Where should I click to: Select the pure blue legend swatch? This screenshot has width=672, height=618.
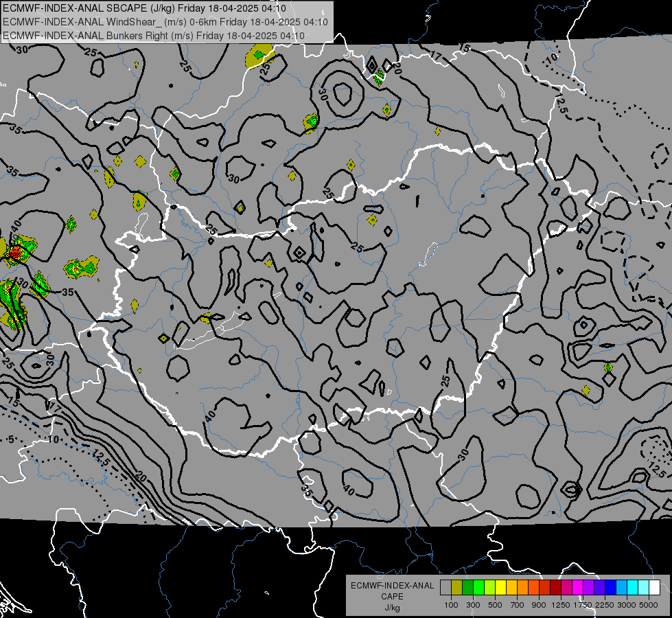point(611,587)
